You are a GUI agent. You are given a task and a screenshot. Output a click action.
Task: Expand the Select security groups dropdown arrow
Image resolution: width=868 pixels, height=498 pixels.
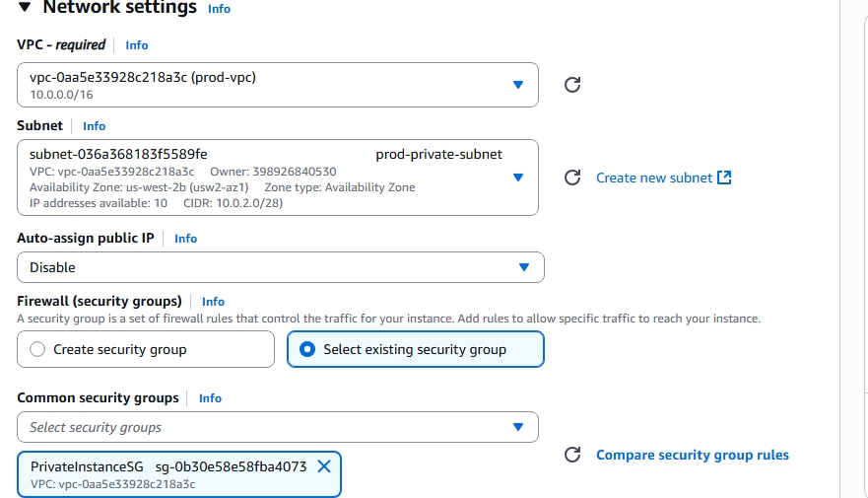518,427
